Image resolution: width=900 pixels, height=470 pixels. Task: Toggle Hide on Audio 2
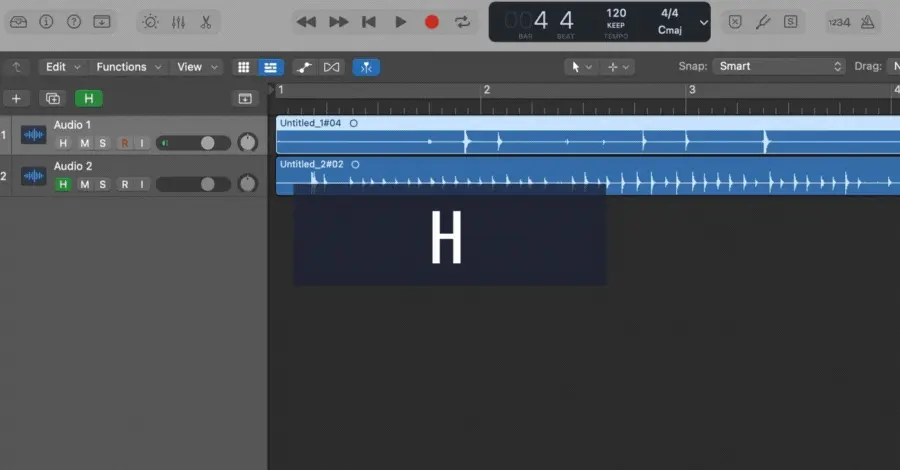click(x=63, y=184)
